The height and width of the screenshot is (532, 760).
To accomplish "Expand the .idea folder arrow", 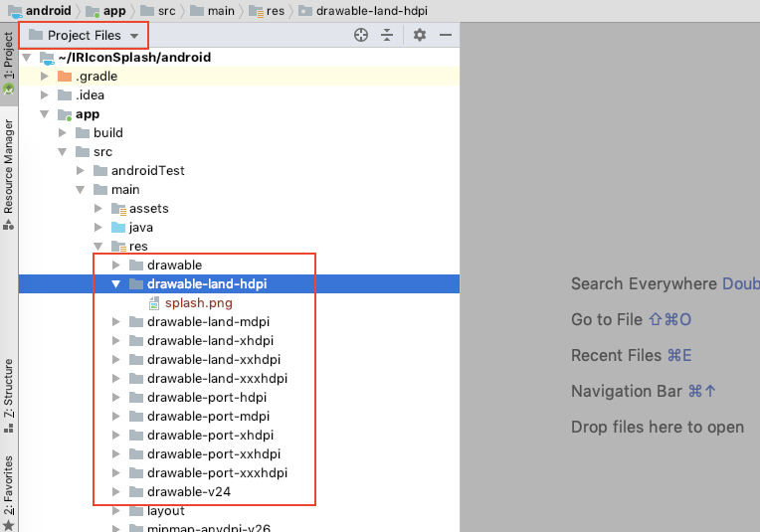I will (45, 95).
